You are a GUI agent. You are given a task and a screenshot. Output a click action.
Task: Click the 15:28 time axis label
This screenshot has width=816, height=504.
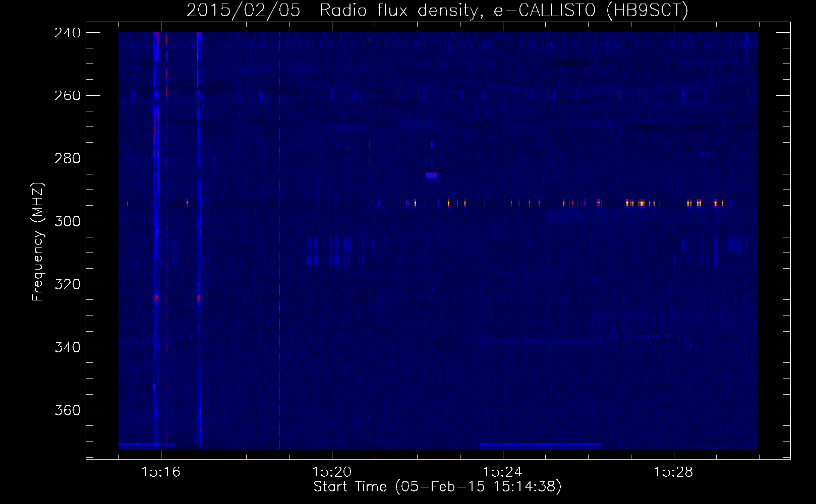tap(674, 472)
